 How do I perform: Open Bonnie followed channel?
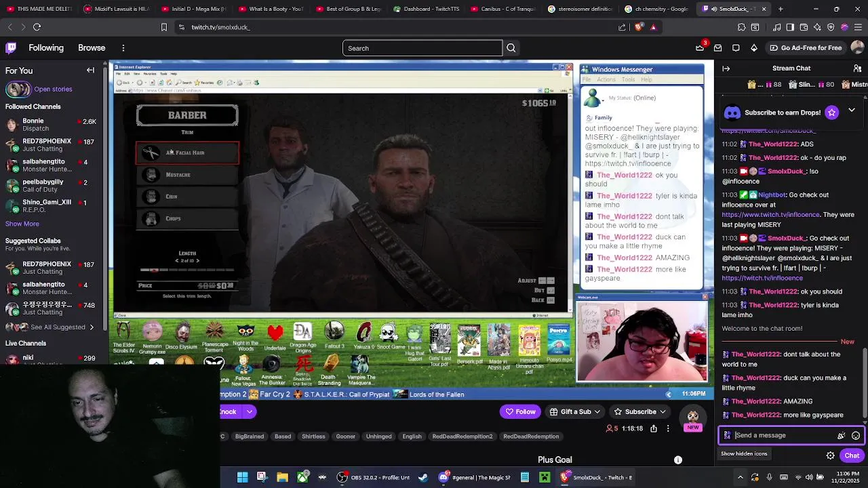pyautogui.click(x=53, y=125)
